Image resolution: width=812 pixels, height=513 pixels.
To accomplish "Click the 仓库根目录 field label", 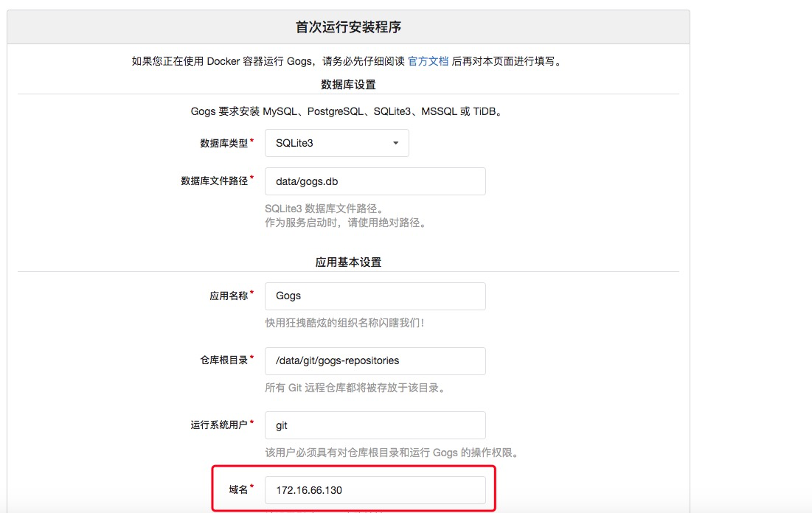I will tap(224, 360).
